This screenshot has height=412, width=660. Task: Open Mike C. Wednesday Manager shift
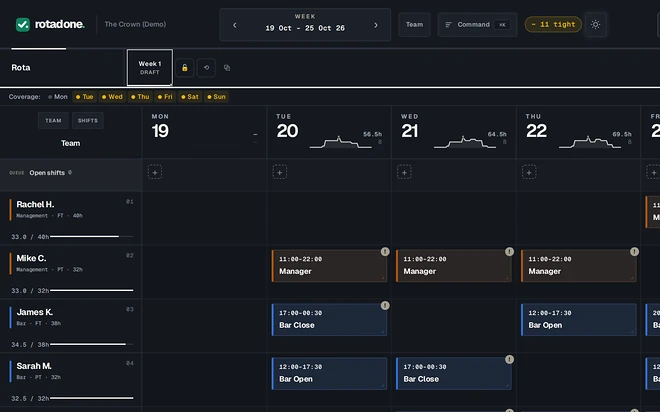(x=454, y=266)
